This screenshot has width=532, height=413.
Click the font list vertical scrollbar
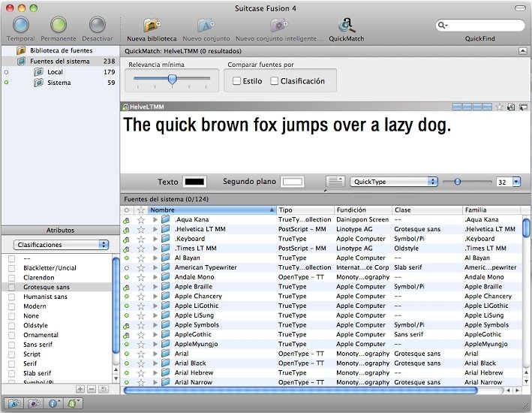click(x=525, y=228)
